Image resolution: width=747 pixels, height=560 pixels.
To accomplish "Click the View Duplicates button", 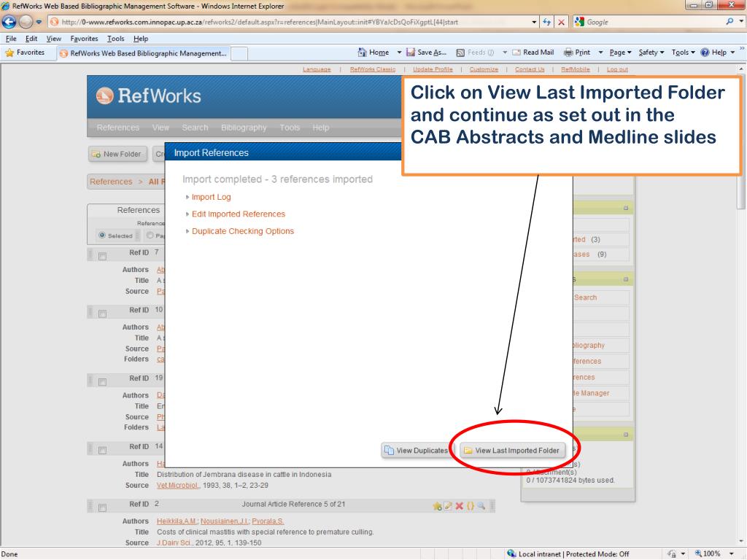I will (x=417, y=451).
